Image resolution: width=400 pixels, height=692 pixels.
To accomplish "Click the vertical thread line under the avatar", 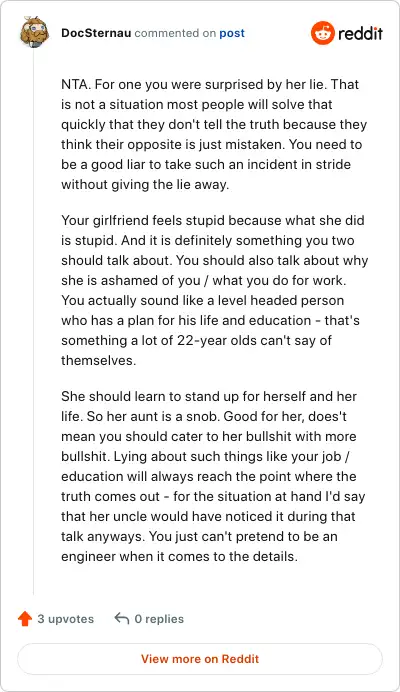I will [34, 322].
